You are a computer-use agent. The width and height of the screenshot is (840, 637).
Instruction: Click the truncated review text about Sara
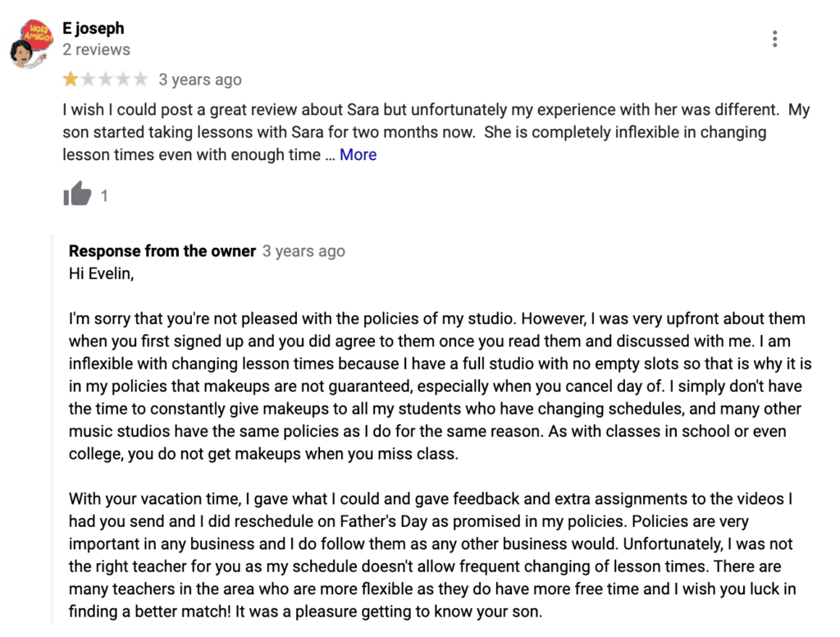pyautogui.click(x=436, y=132)
